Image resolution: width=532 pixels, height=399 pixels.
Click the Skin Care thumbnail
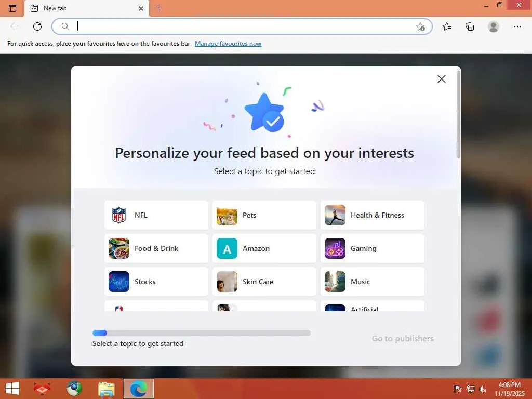[227, 282]
